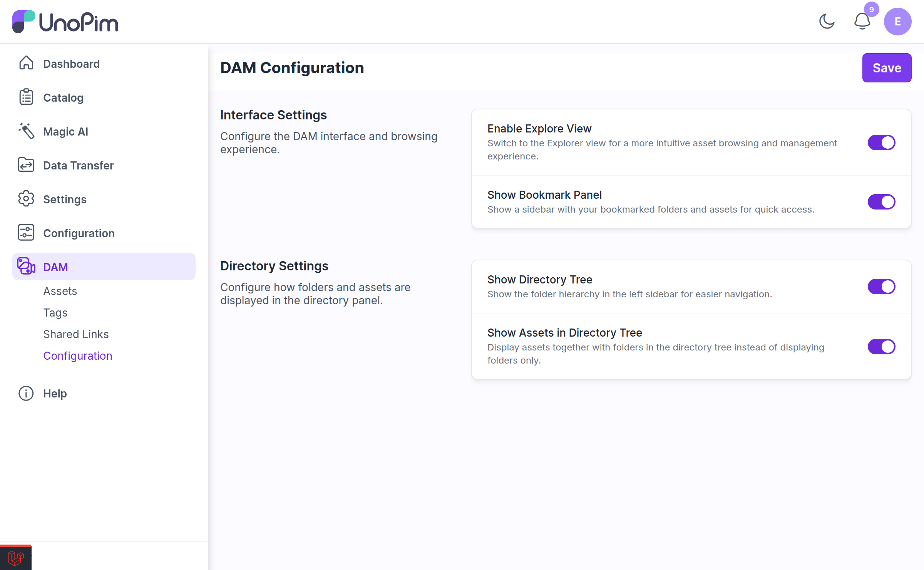924x570 pixels.
Task: Toggle dark mode moon icon
Action: [x=827, y=22]
